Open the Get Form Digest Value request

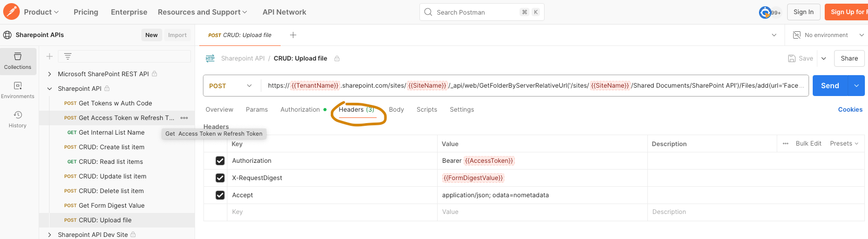111,206
